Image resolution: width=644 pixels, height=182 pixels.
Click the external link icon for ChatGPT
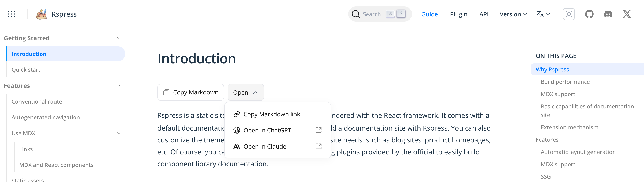click(x=319, y=130)
